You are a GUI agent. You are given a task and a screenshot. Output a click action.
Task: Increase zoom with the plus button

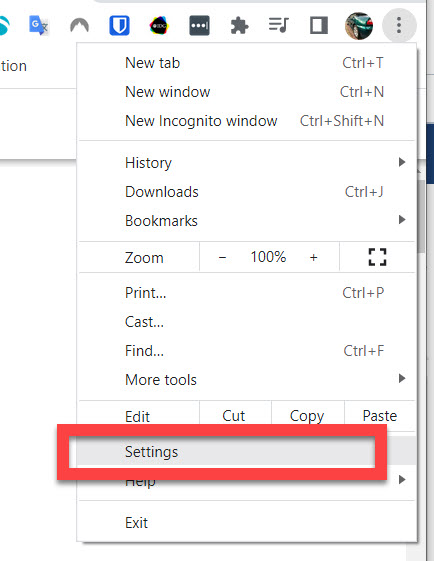click(313, 257)
